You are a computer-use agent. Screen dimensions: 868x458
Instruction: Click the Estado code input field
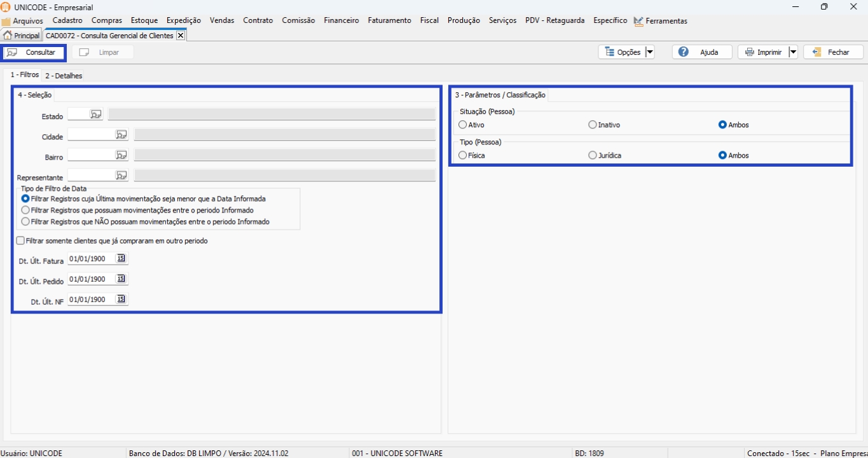click(x=78, y=114)
